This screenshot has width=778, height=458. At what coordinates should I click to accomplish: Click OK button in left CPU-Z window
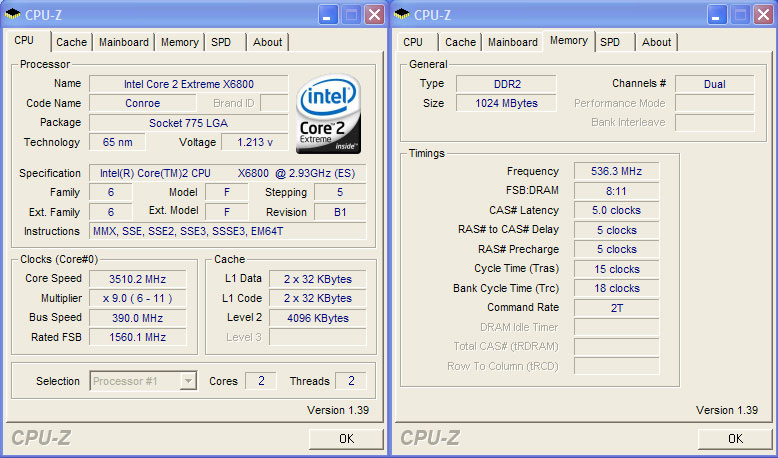coord(346,439)
